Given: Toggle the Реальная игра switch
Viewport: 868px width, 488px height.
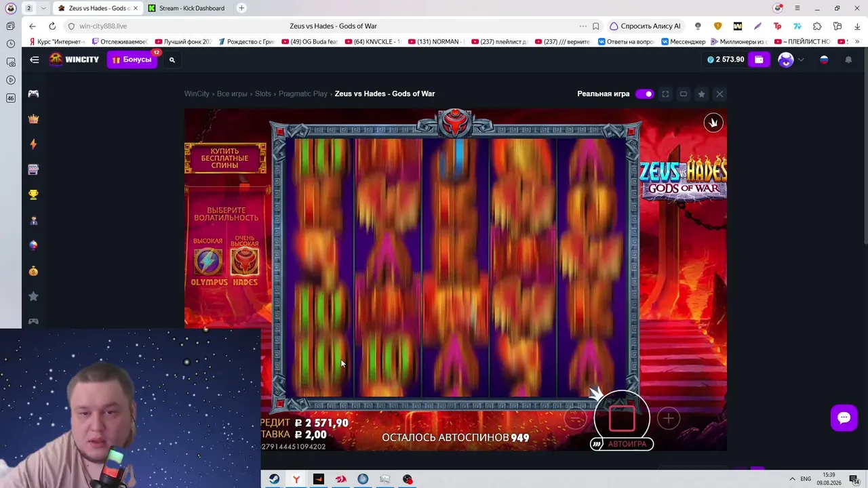Looking at the screenshot, I should pos(644,94).
